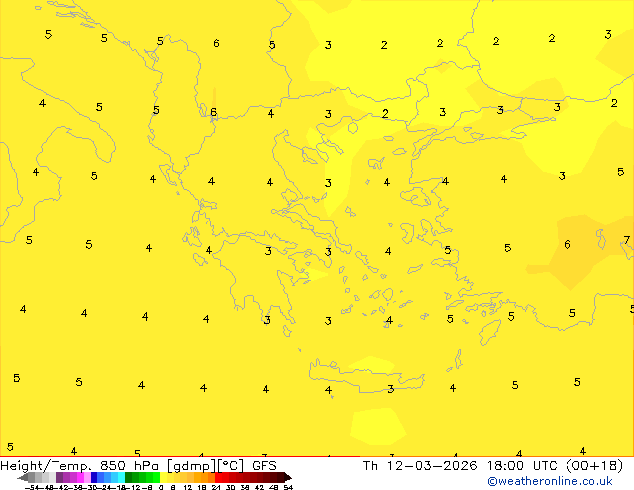Click the cyan swatch in the temperature legend
Image resolution: width=634 pixels, height=490 pixels.
click(x=121, y=477)
